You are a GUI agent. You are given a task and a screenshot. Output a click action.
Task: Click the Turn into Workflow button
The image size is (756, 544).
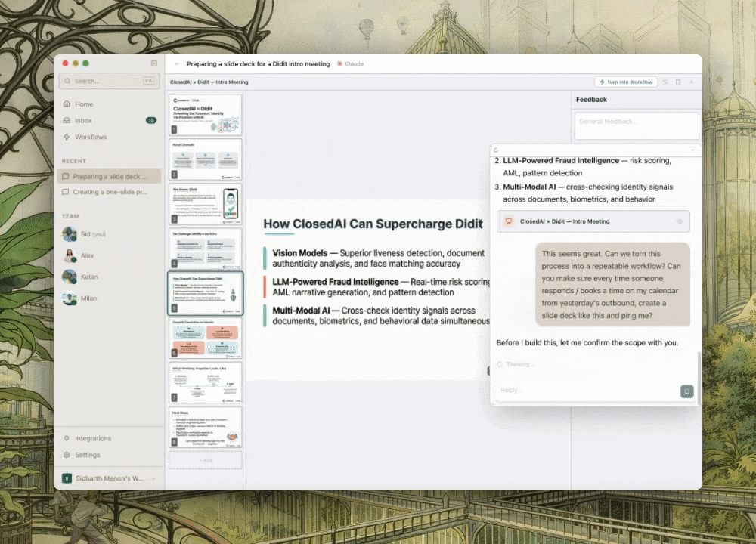click(x=626, y=82)
